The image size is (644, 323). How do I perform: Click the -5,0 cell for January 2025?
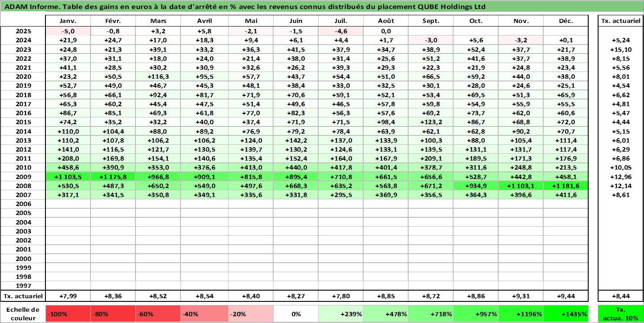click(x=68, y=31)
